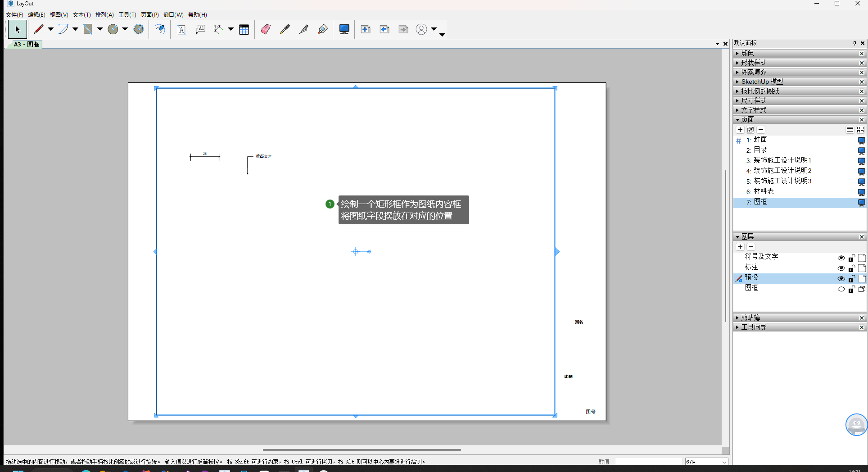
Task: Choose the Line pencil tool
Action: (38, 30)
